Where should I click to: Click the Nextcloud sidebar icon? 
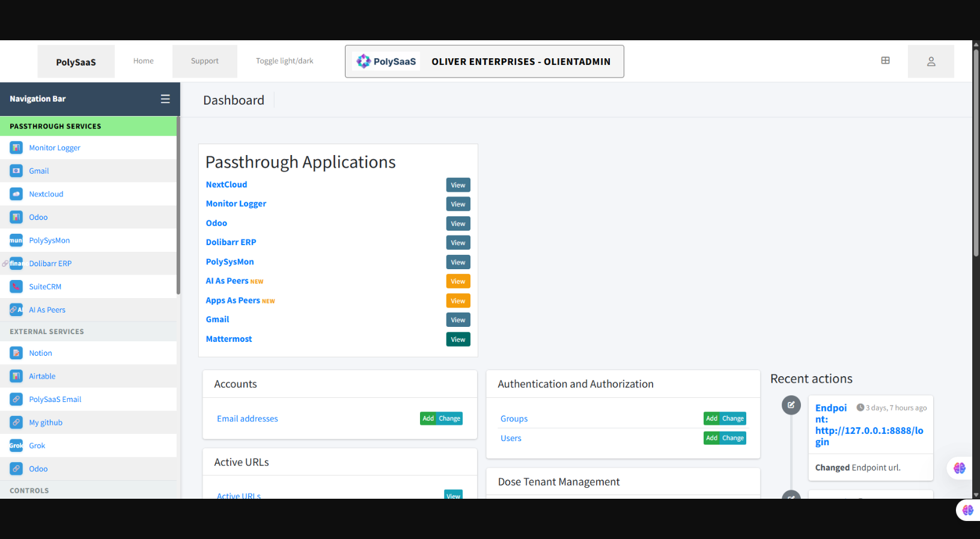click(16, 194)
